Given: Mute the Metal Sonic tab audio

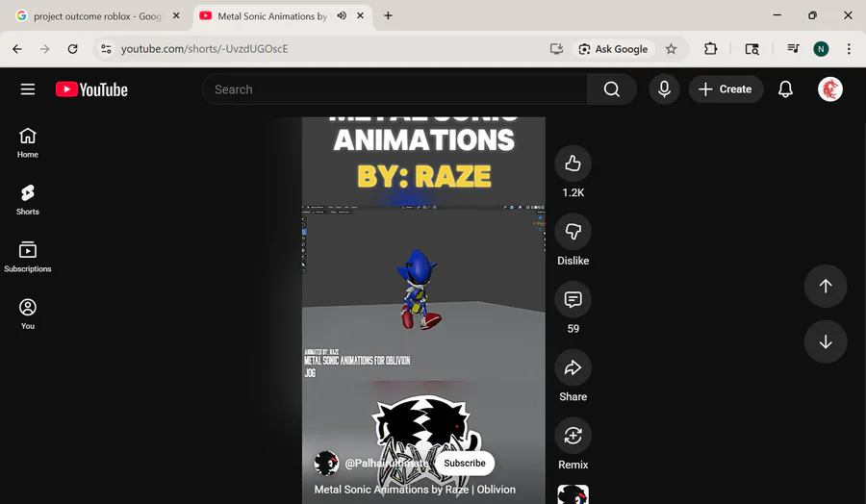Looking at the screenshot, I should click(342, 15).
